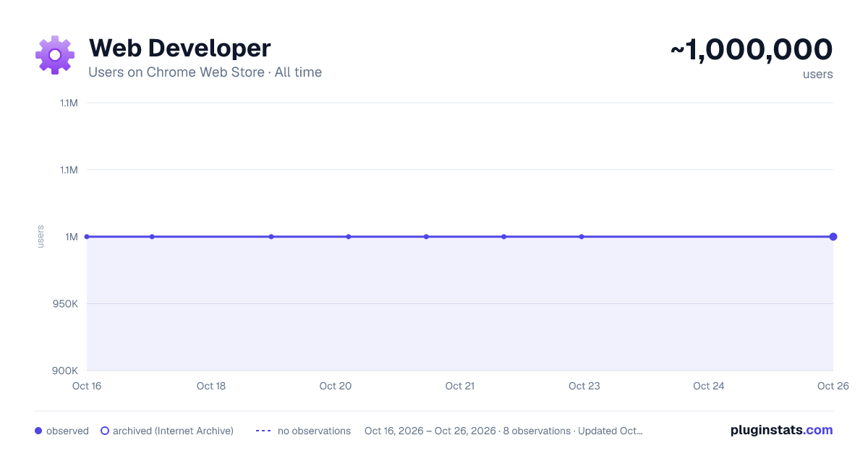Open the pluginstats.com link
868x456 pixels.
pyautogui.click(x=781, y=430)
